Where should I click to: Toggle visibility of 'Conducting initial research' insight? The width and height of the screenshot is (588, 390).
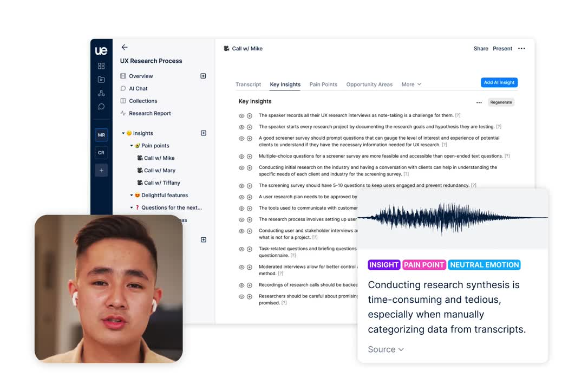(x=241, y=167)
